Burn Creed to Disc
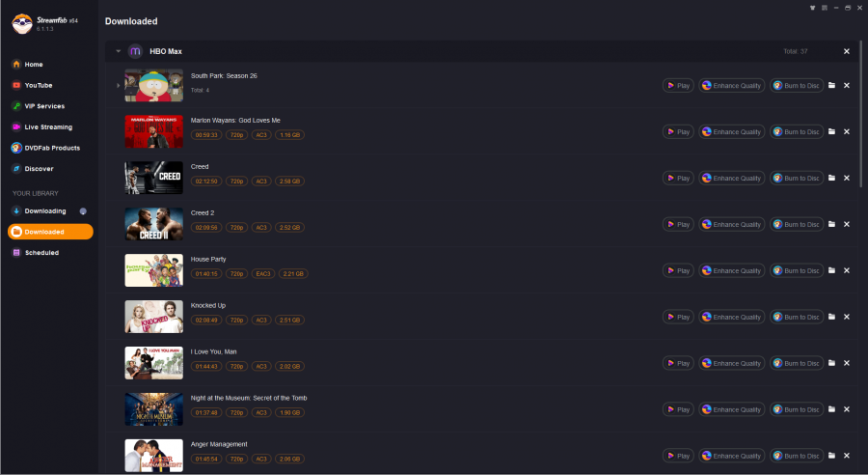Image resolution: width=868 pixels, height=475 pixels. tap(797, 178)
